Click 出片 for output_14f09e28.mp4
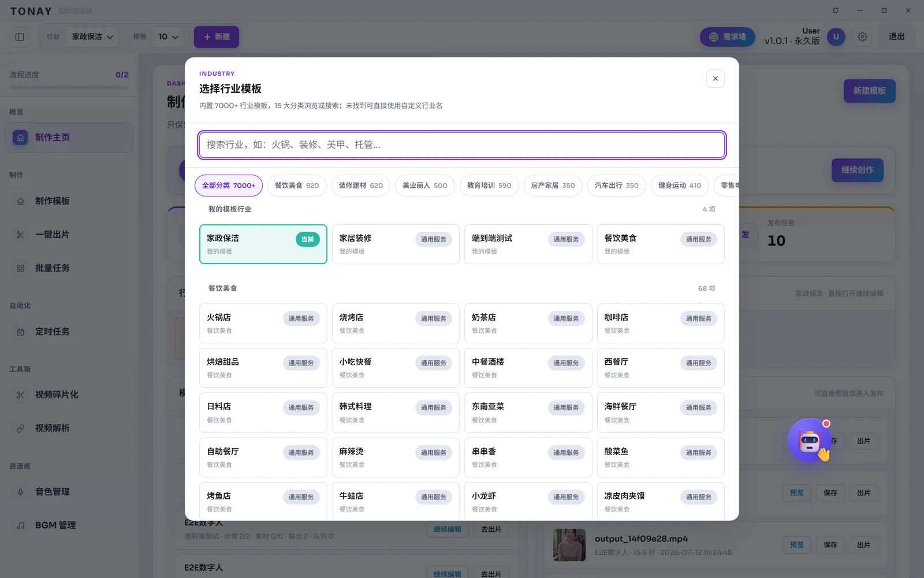The image size is (924, 578). pyautogui.click(x=864, y=545)
